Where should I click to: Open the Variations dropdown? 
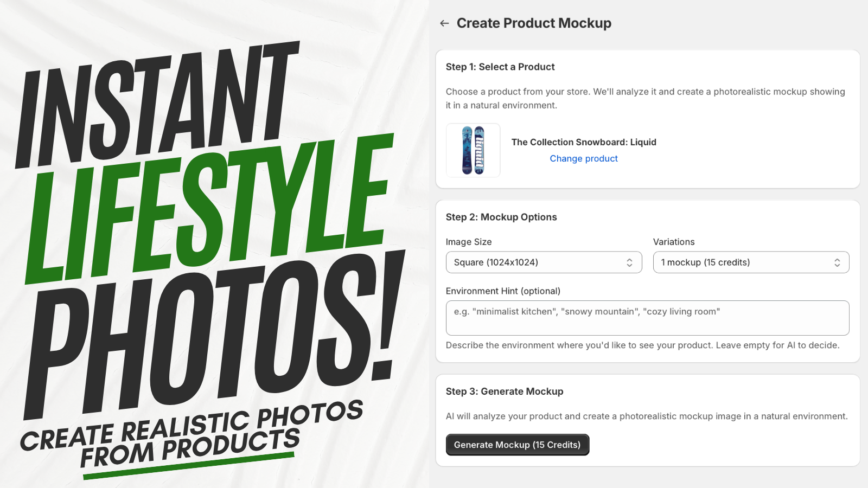coord(751,262)
